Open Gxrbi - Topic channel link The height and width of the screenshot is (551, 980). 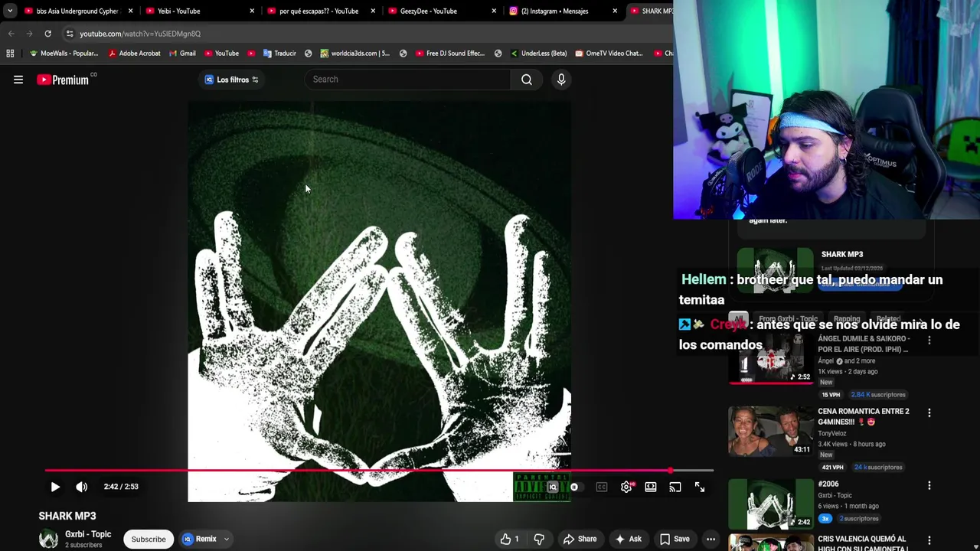tap(88, 534)
